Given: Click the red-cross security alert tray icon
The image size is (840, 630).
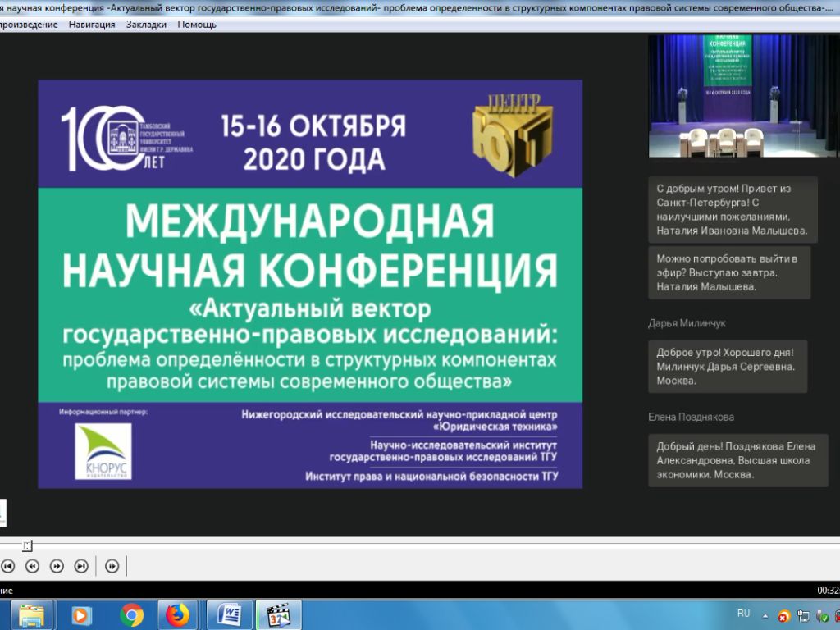Looking at the screenshot, I should pos(783,617).
